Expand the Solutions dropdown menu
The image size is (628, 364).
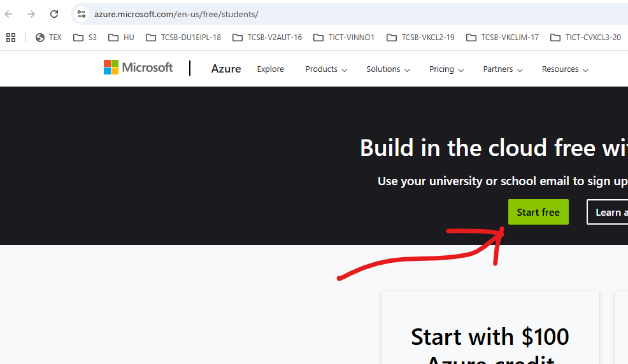(x=388, y=69)
